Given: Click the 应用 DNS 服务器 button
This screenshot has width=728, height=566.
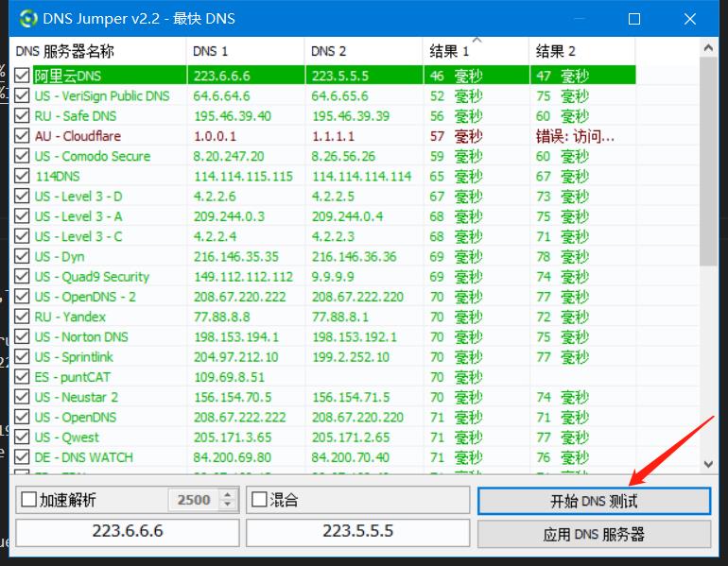Looking at the screenshot, I should 594,534.
